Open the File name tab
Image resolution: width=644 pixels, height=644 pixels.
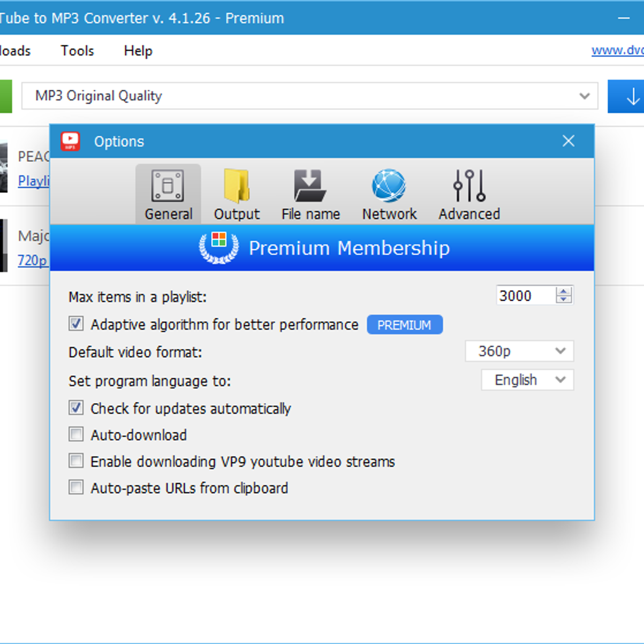pos(310,194)
